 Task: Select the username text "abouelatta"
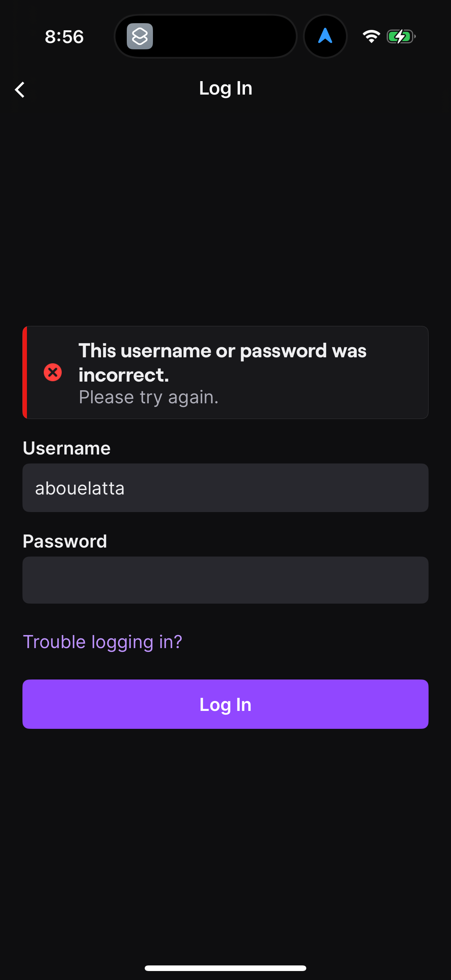tap(80, 488)
